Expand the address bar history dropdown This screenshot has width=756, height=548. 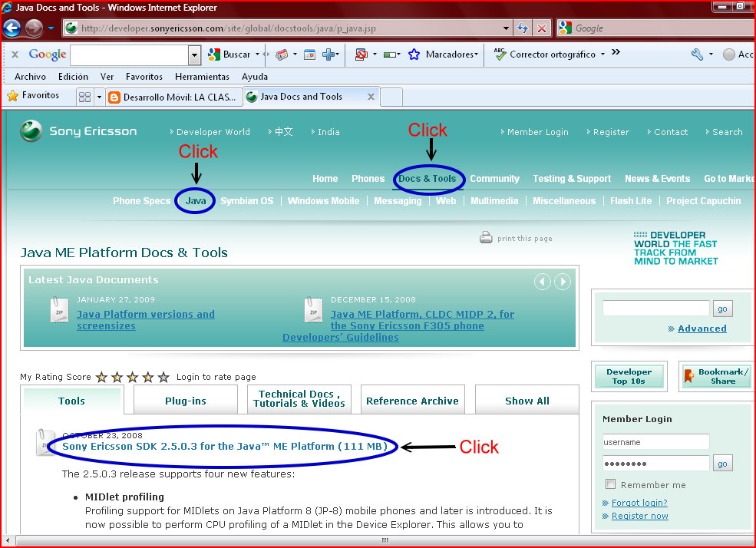click(506, 28)
